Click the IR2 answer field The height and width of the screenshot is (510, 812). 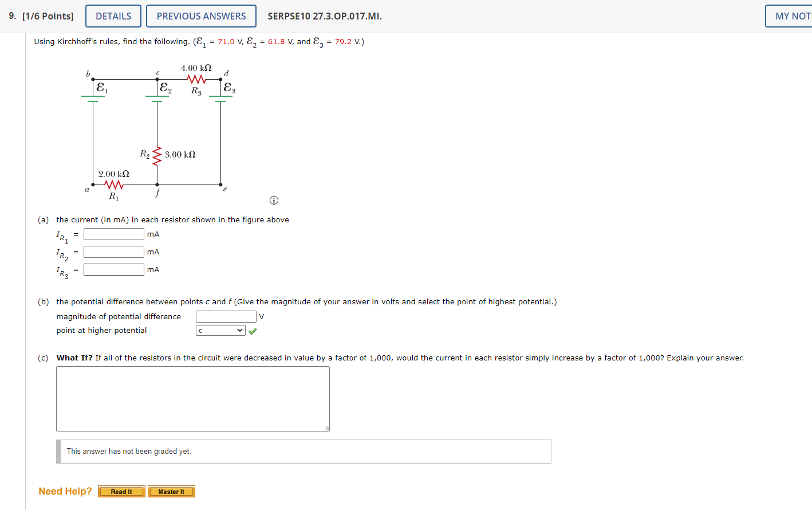113,251
